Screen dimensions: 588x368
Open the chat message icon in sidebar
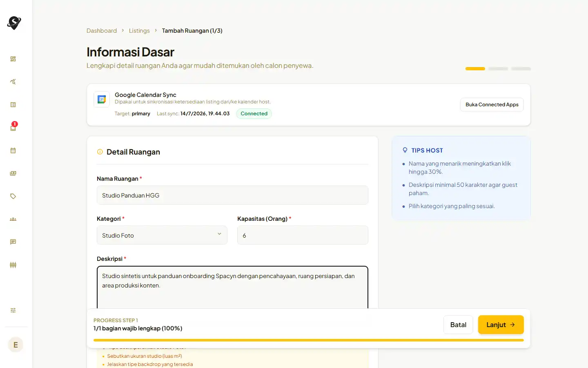(x=13, y=242)
